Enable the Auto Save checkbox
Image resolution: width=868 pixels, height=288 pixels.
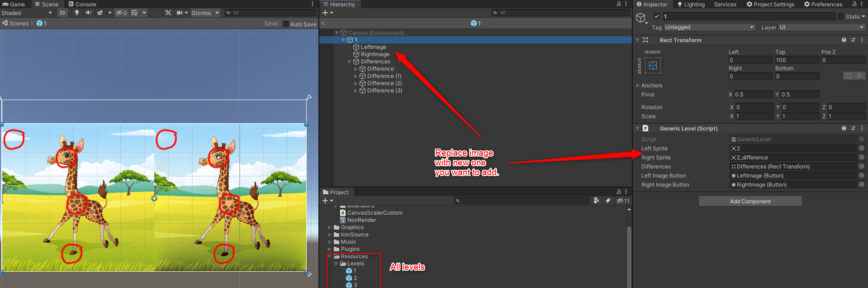point(286,24)
